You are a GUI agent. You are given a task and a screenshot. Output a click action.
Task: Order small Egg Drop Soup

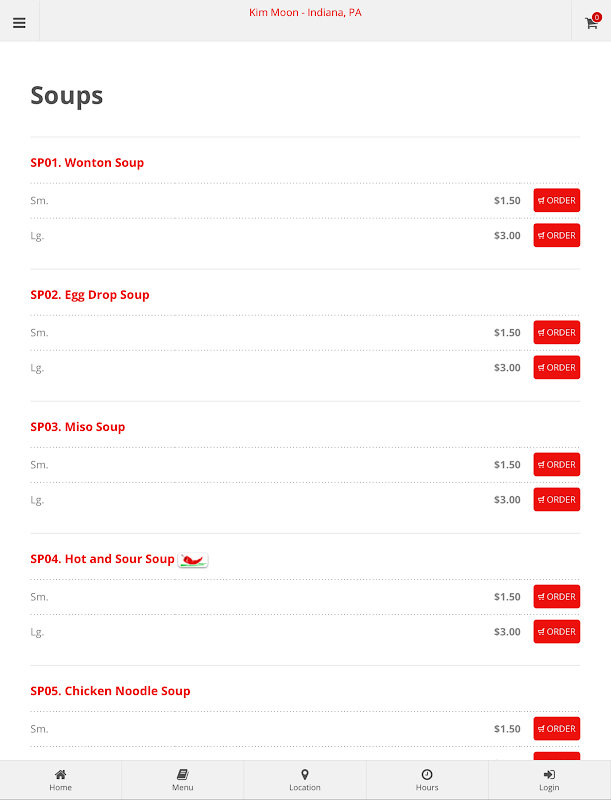pos(556,333)
